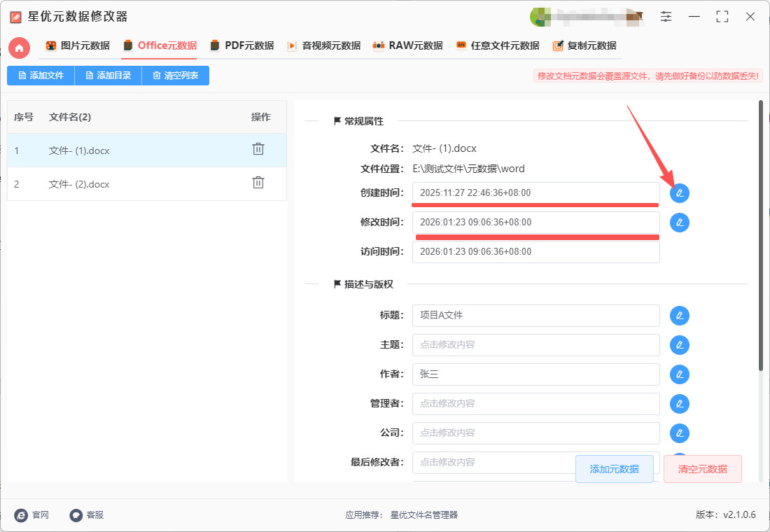Click the 管理者 input field

click(x=535, y=404)
